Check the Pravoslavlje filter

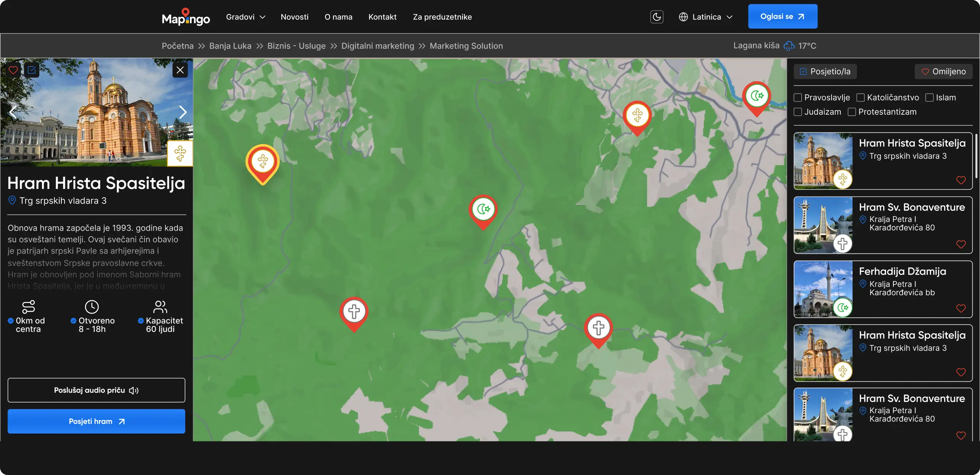click(x=798, y=97)
